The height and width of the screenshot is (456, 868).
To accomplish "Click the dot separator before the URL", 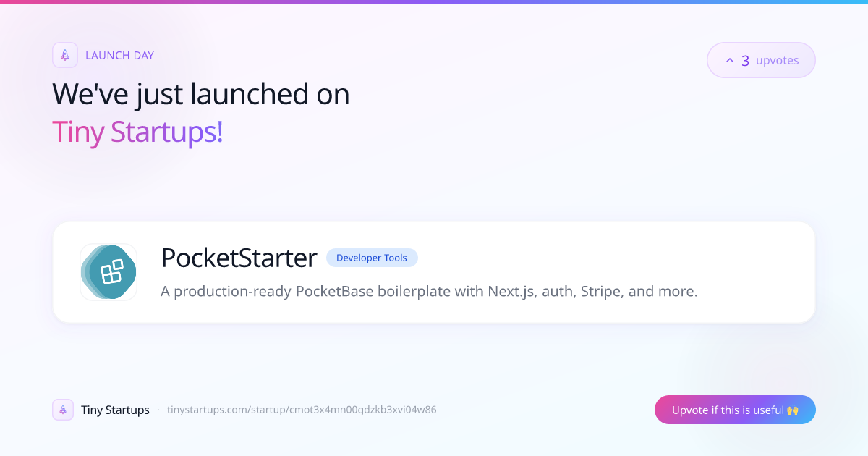I will [x=158, y=410].
